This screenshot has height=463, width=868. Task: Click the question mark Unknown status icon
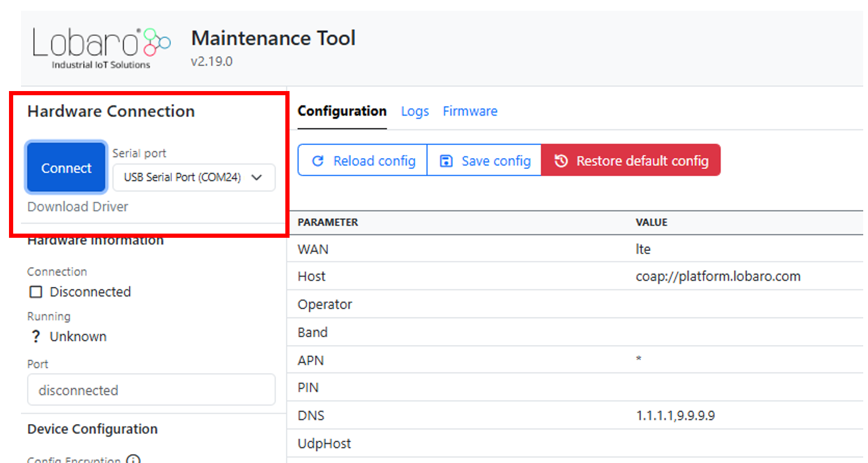click(35, 337)
